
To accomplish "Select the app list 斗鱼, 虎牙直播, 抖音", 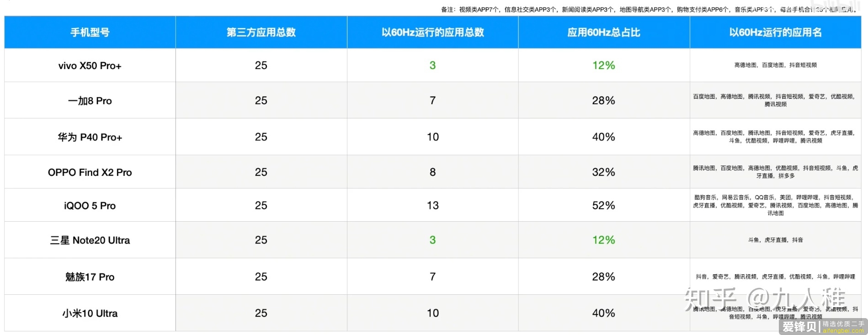I will [775, 240].
